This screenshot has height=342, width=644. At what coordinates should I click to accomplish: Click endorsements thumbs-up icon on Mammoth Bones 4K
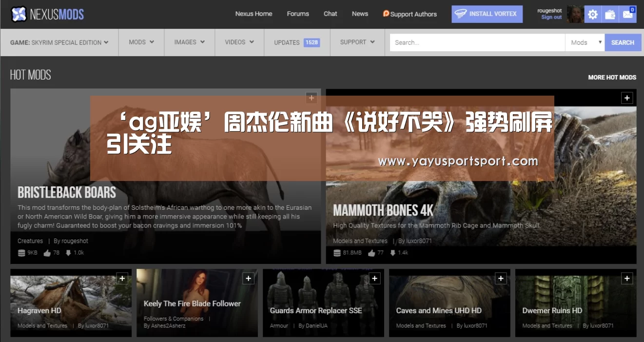[x=371, y=253]
